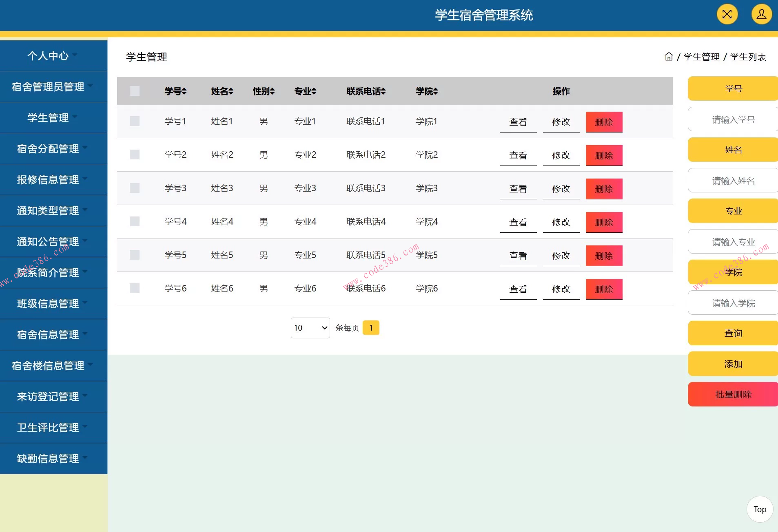Click the exit icon in the header
The image size is (778, 532).
727,14
